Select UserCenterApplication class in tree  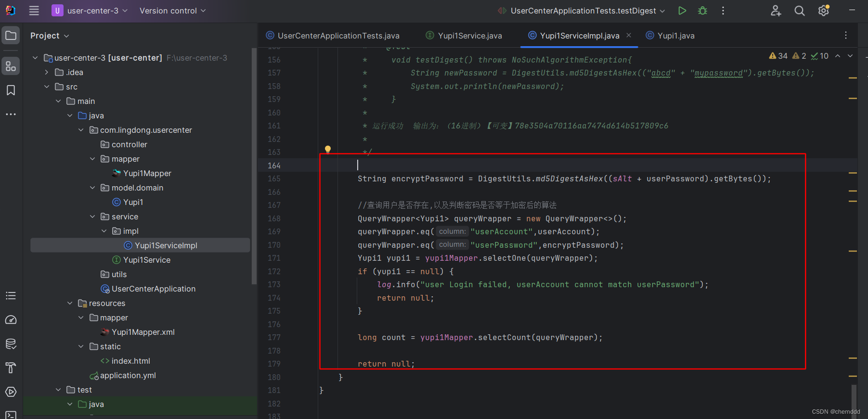[x=153, y=289]
